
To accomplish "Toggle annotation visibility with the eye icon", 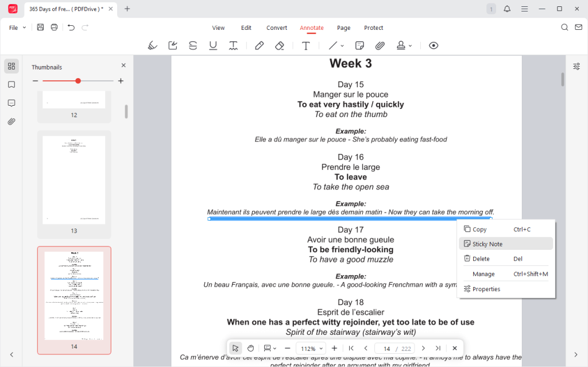I will pyautogui.click(x=434, y=45).
